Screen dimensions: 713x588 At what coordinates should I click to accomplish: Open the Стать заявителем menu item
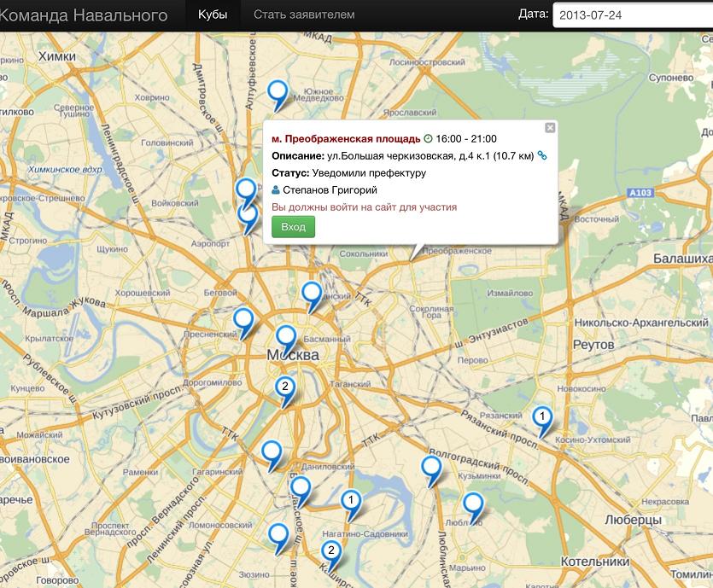click(x=304, y=15)
